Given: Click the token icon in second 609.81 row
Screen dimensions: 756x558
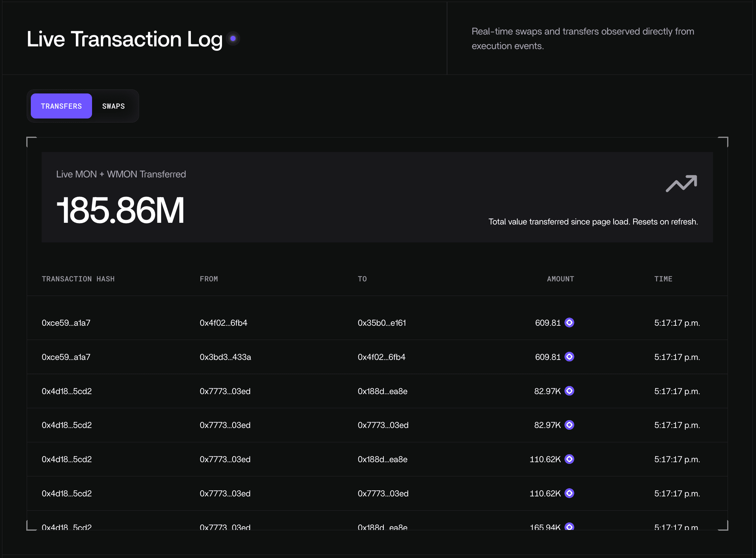Looking at the screenshot, I should 570,357.
